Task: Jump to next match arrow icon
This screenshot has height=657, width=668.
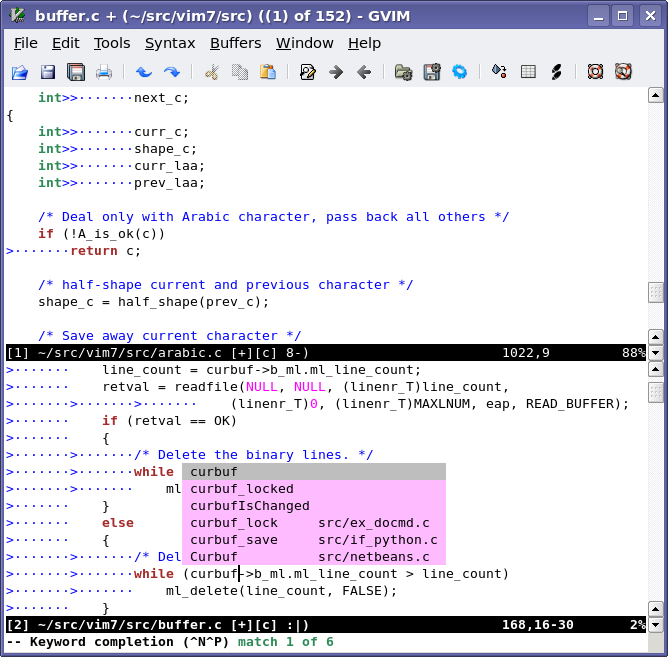Action: 336,72
